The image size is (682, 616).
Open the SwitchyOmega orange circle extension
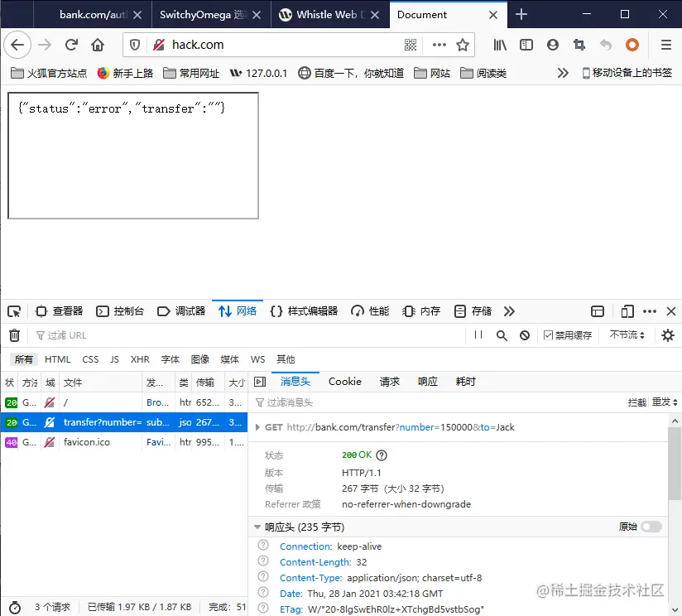[632, 45]
